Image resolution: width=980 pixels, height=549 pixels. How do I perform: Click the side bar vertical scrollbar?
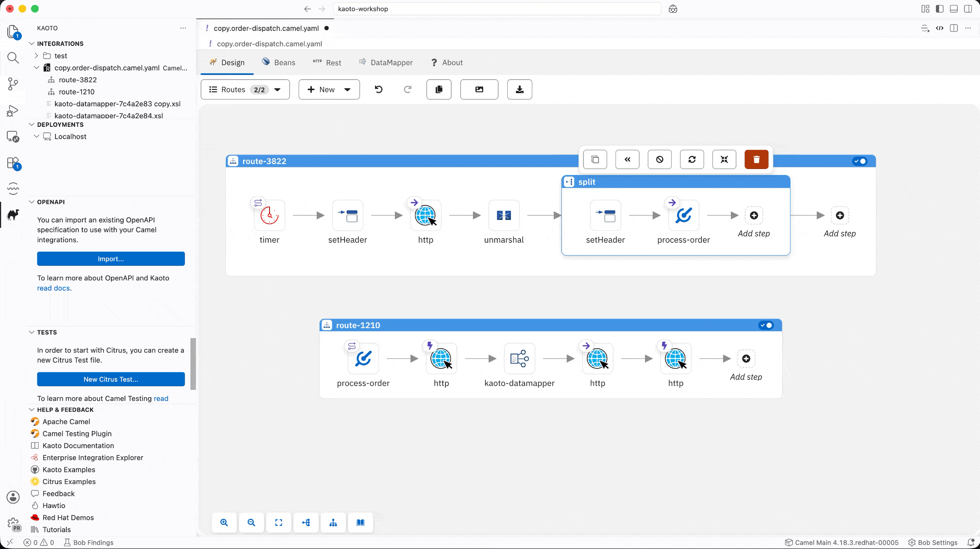point(193,364)
